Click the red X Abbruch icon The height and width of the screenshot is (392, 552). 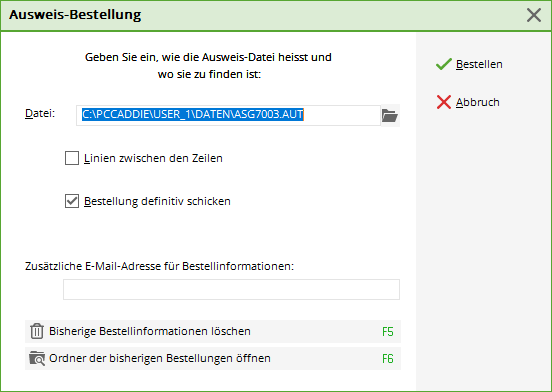[444, 102]
